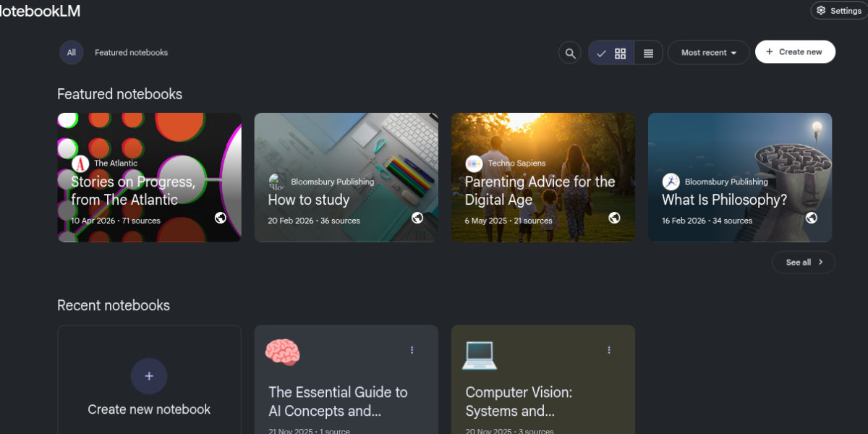Open more options menu on Computer Vision notebook
Viewport: 868px width, 434px height.
coord(609,350)
